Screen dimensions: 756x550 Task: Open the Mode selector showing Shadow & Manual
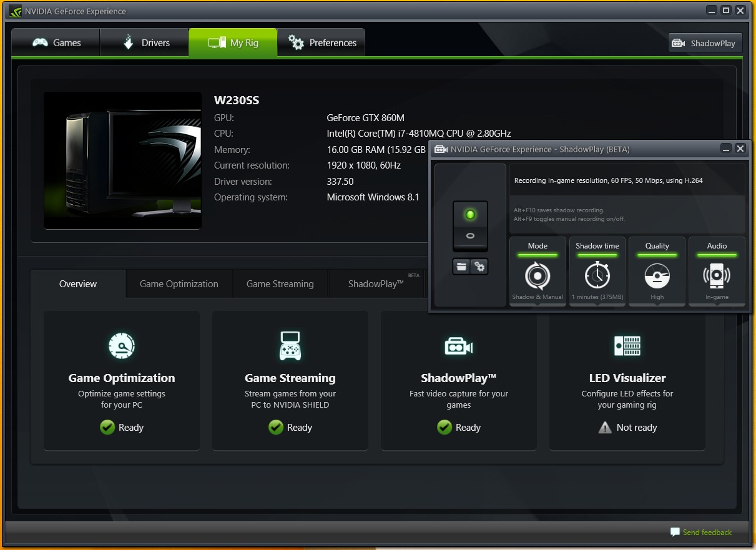click(538, 272)
